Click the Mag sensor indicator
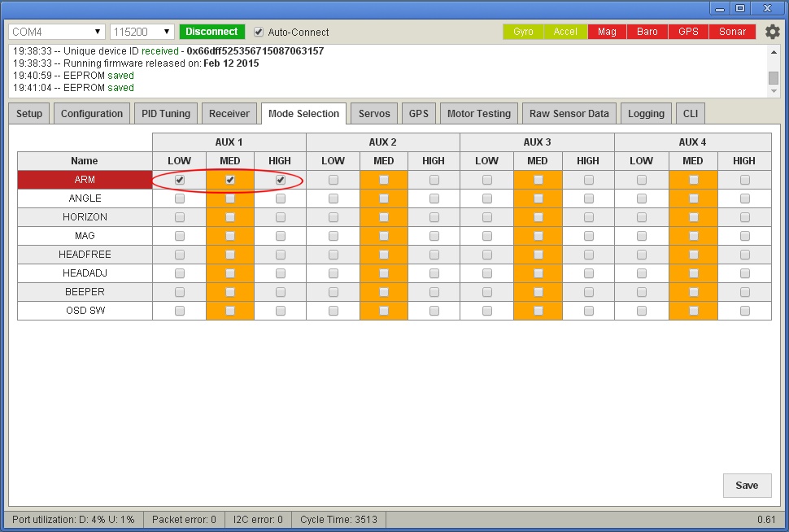Screen dimensions: 789x532 click(607, 32)
